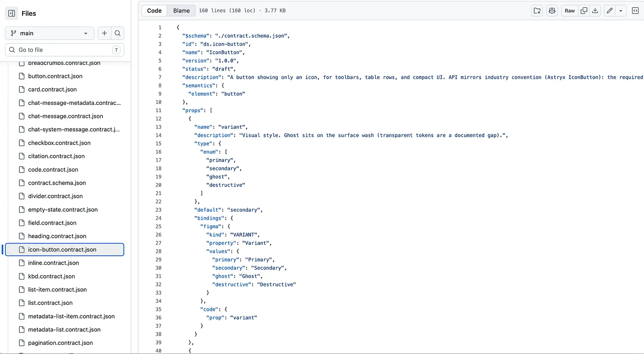Open the symbols panel icon
The width and height of the screenshot is (644, 354).
pos(635,11)
